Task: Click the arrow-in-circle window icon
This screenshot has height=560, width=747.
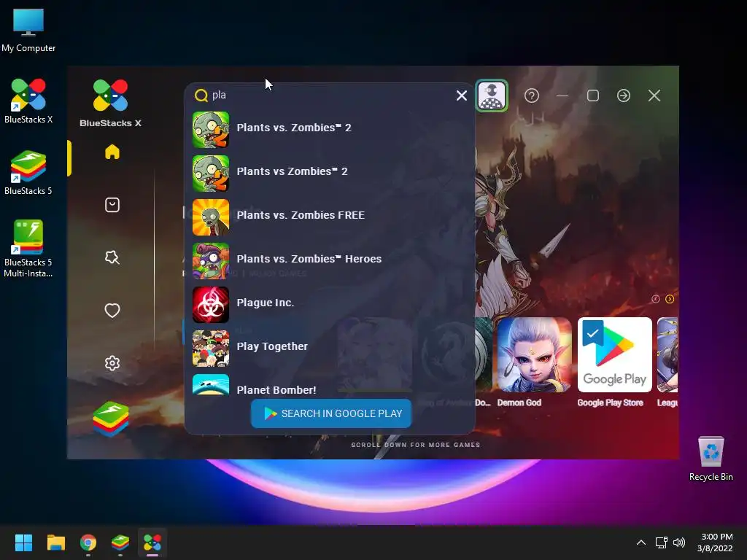Action: click(624, 96)
